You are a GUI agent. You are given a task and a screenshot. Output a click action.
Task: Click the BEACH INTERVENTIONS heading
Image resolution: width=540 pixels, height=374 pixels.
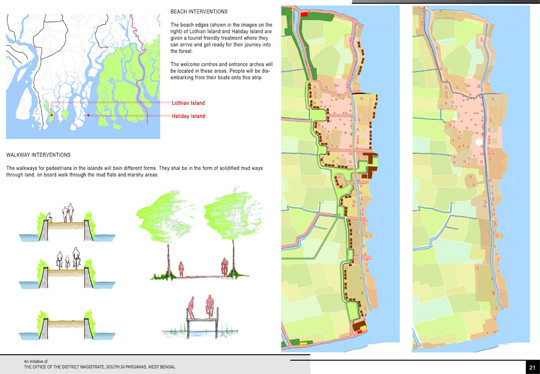click(x=199, y=12)
